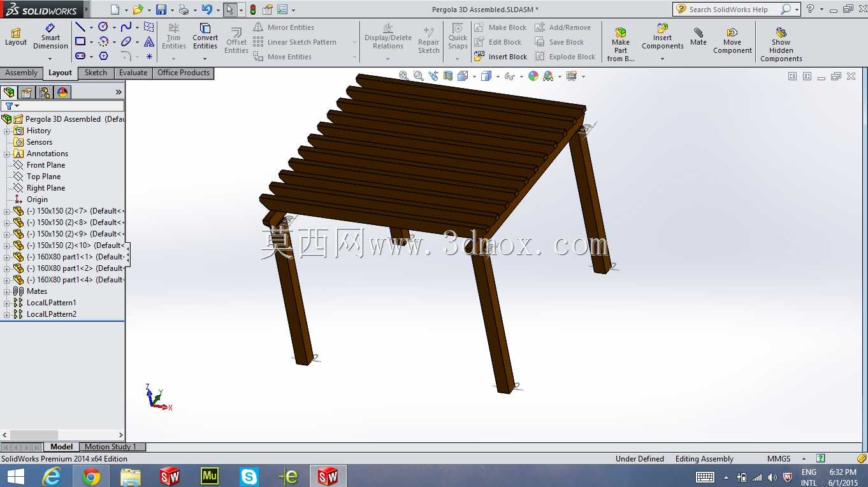Open File Explorer from taskbar
868x487 pixels.
[131, 476]
